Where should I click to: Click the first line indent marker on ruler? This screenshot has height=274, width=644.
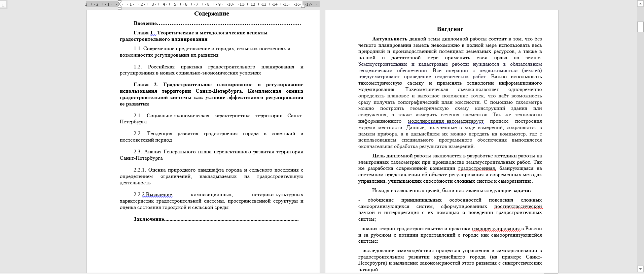click(120, 2)
